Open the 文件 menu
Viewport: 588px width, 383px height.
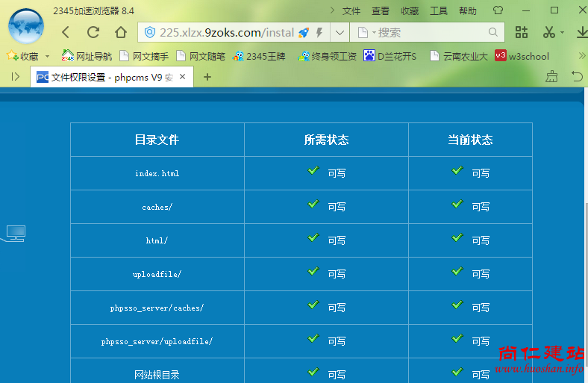351,10
